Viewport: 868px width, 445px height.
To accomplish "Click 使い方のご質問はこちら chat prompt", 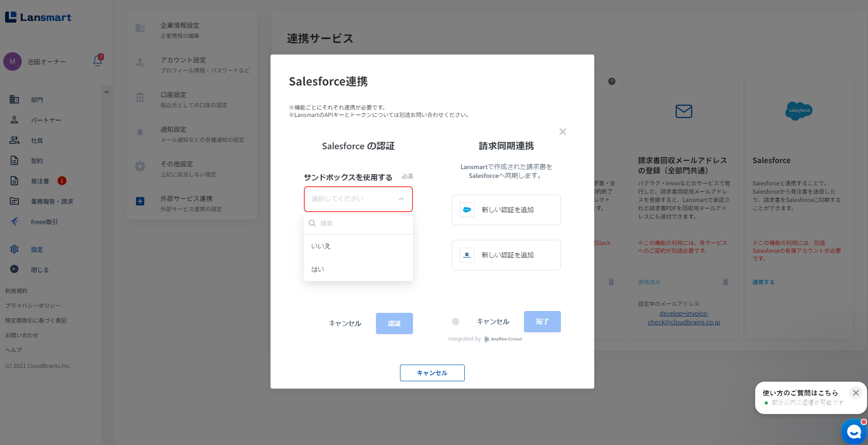I will click(x=800, y=393).
